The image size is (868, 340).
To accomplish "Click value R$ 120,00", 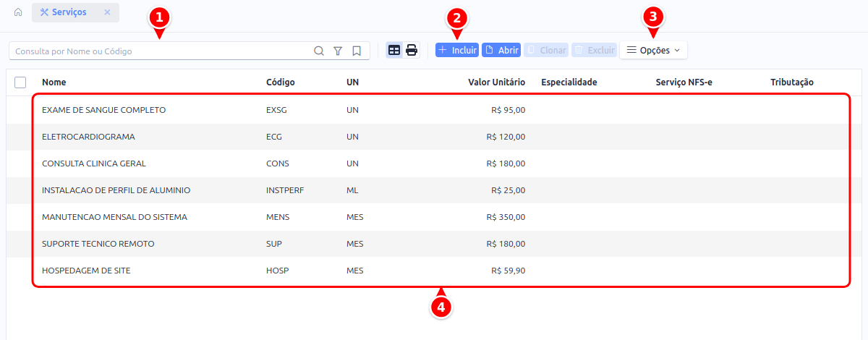I will (506, 137).
